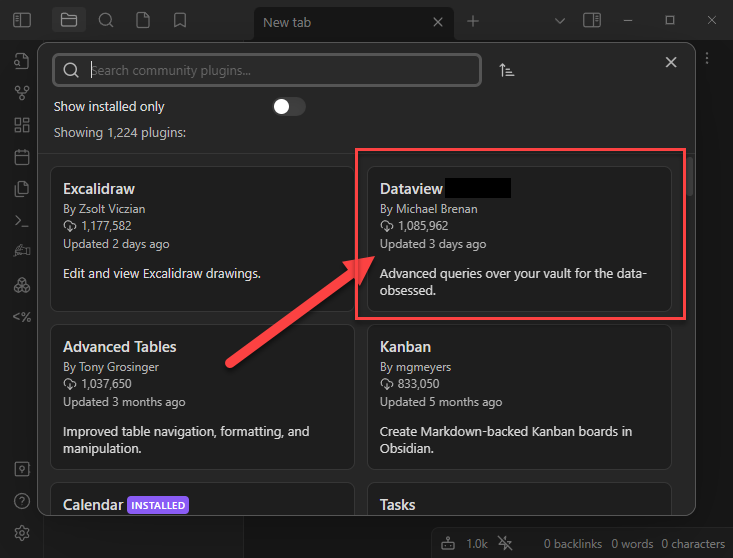Click the By Michael Brenan author text
The height and width of the screenshot is (558, 733).
point(429,209)
